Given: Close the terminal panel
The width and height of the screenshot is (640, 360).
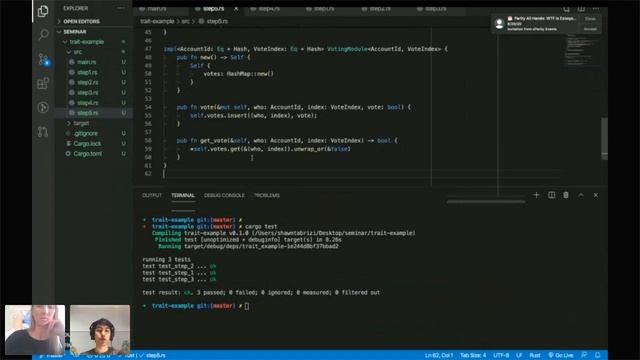Looking at the screenshot, I should click(596, 195).
